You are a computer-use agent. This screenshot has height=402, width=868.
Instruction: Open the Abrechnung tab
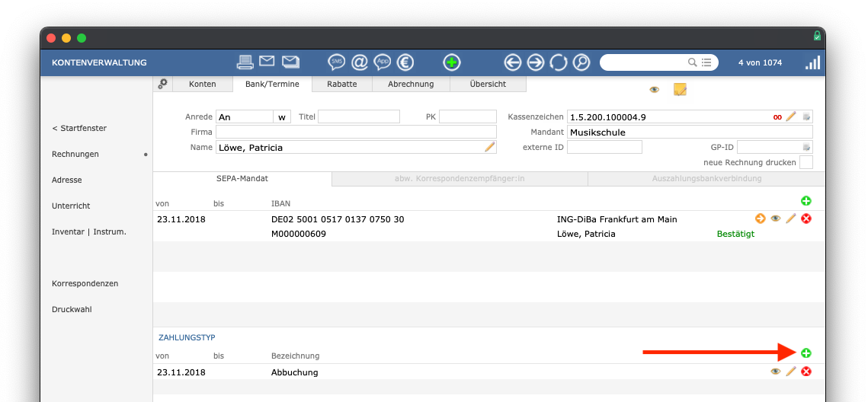coord(411,84)
